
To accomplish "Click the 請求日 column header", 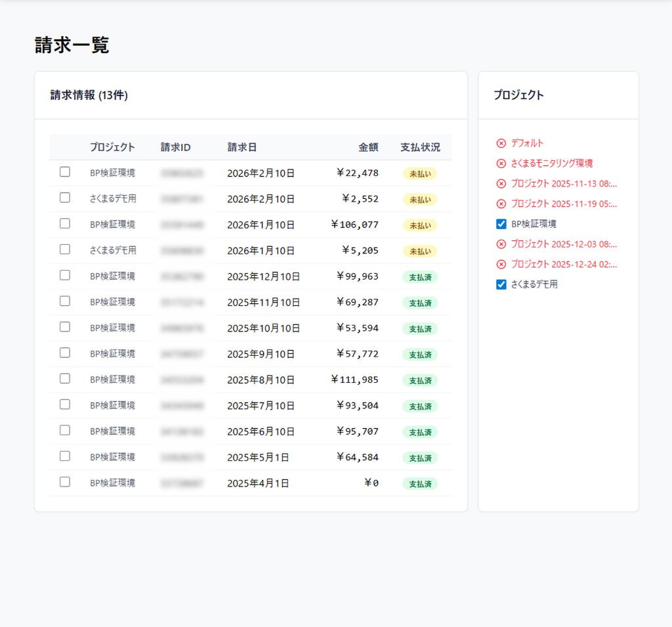I will tap(241, 148).
